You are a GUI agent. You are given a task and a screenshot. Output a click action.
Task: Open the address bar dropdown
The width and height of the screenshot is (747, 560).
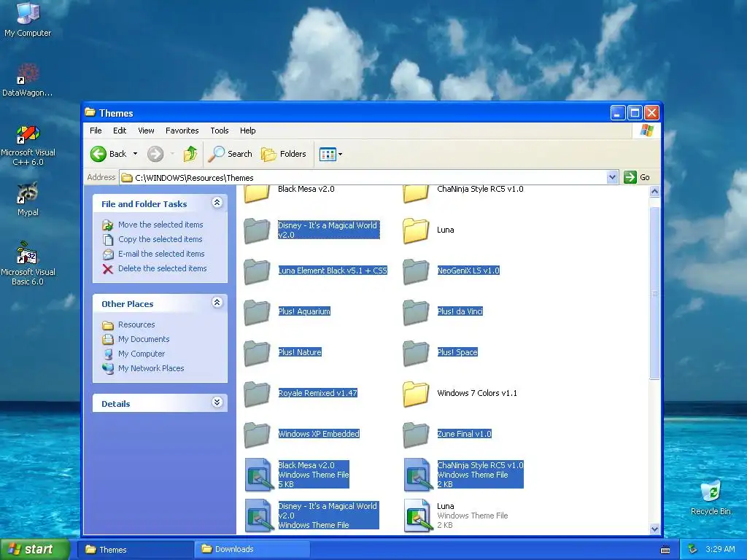(x=612, y=178)
